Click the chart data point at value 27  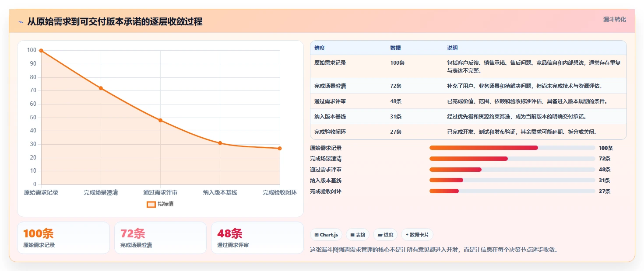(x=280, y=149)
